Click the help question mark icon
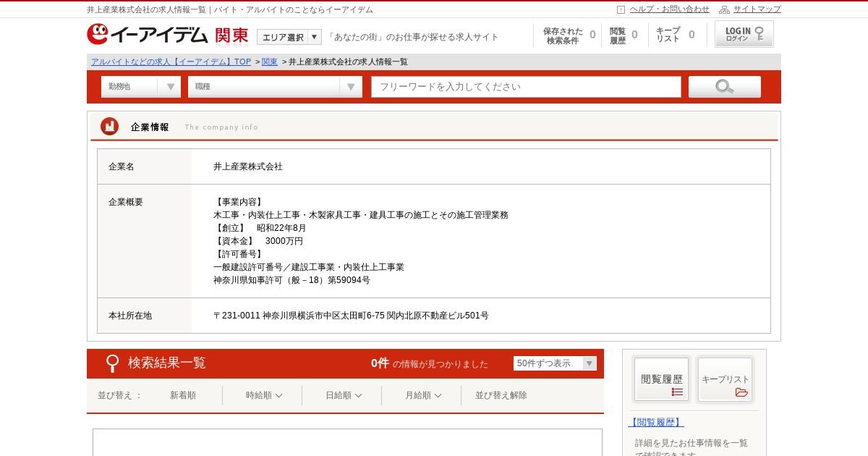868x456 pixels. tap(621, 9)
